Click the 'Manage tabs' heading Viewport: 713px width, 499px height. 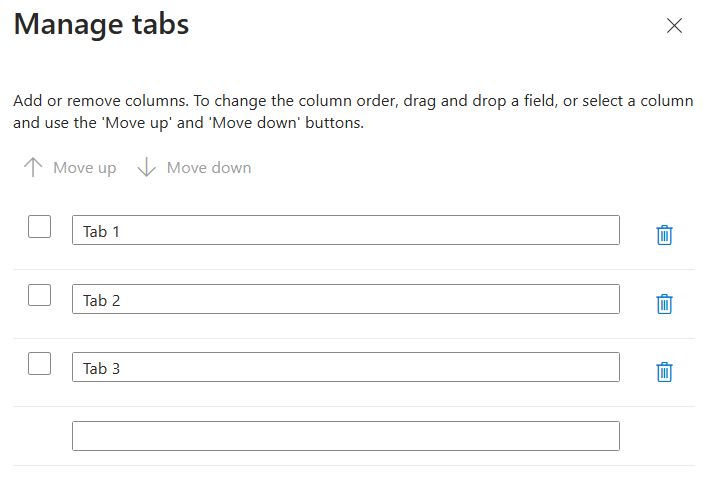pyautogui.click(x=101, y=25)
